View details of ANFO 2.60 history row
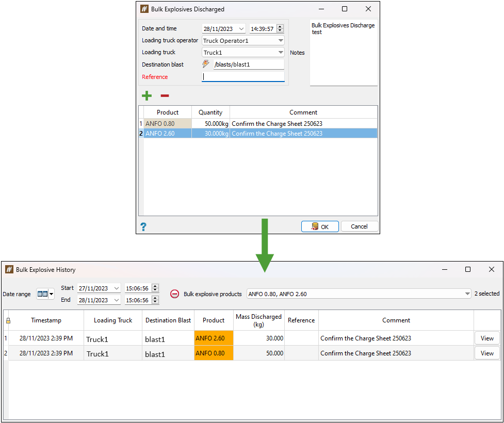Screen dimensions: 504x423 click(487, 338)
